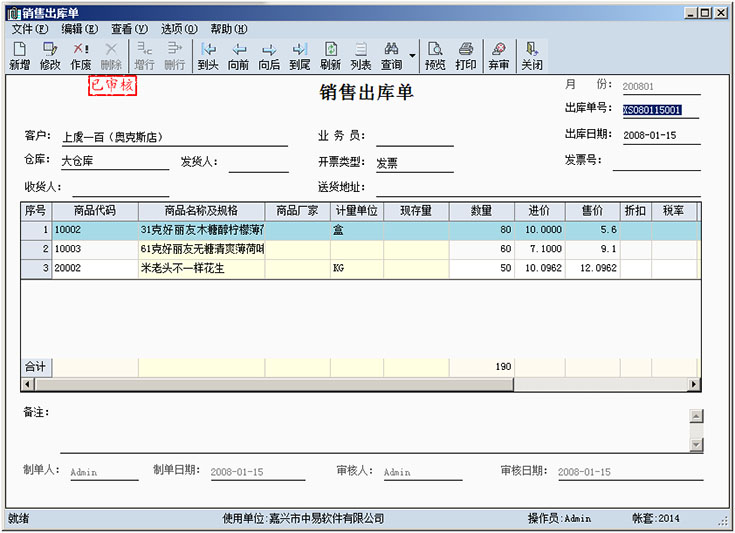Click the 备注 remarks text area
Image resolution: width=735 pixels, height=533 pixels.
(374, 430)
